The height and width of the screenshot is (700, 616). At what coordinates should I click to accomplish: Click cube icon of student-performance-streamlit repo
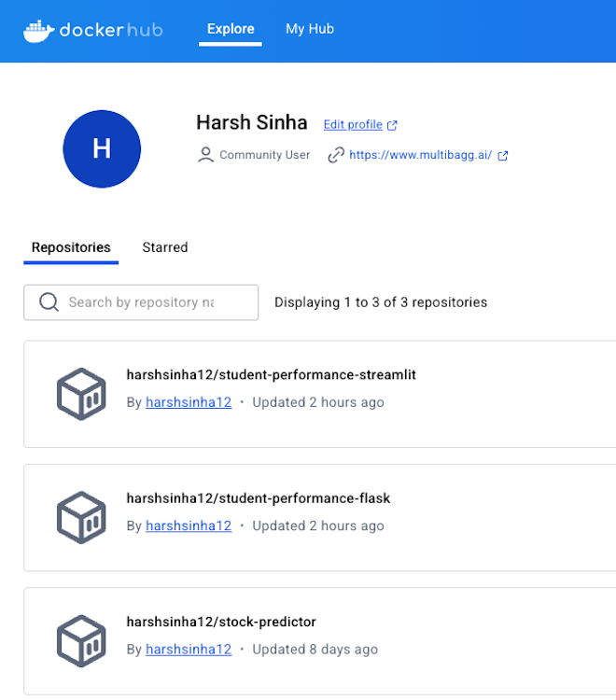tap(81, 394)
